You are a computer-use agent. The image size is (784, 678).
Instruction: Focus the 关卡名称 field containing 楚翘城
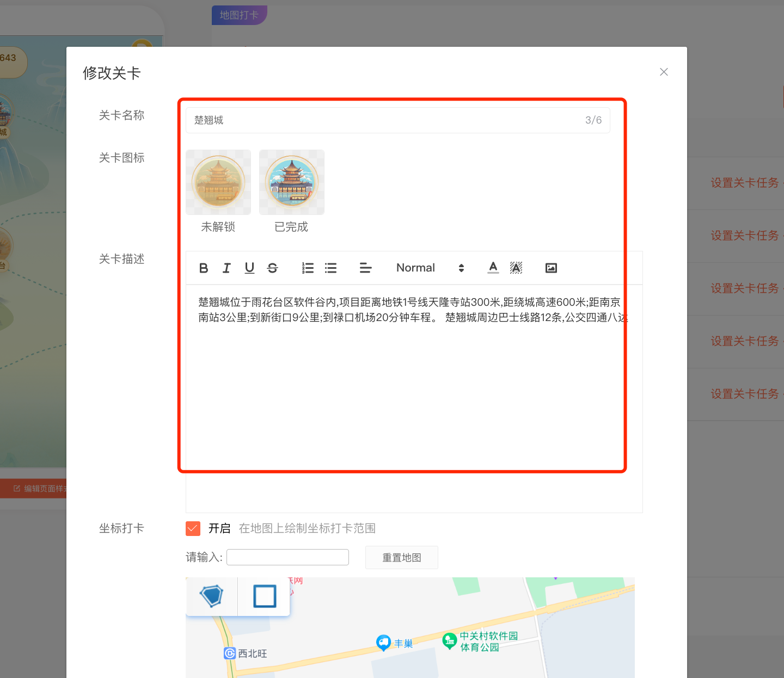coord(398,120)
